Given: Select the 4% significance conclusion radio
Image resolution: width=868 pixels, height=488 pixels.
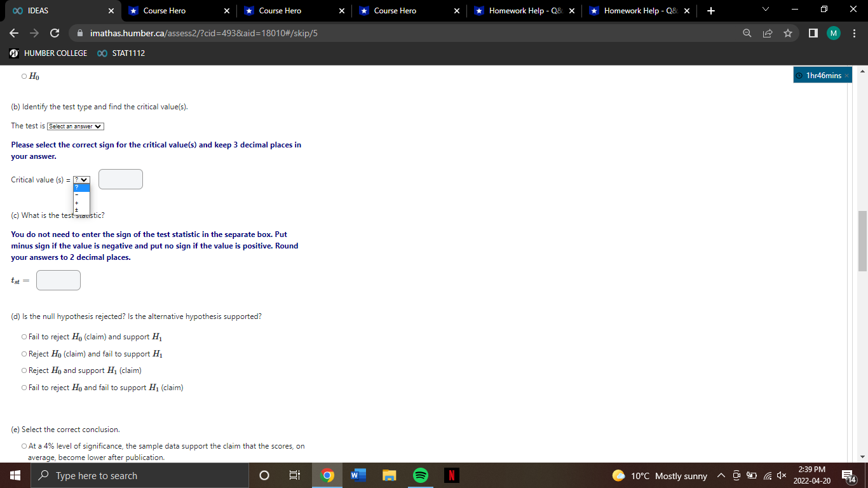Looking at the screenshot, I should (24, 446).
